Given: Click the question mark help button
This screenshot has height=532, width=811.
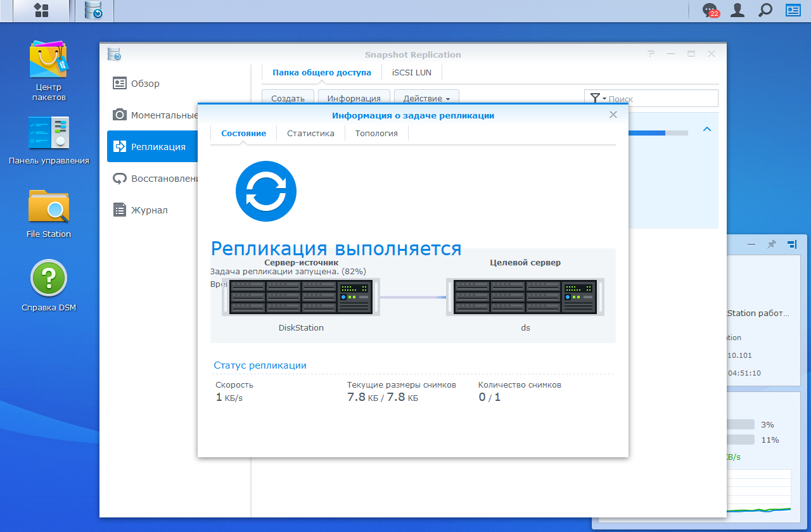Looking at the screenshot, I should point(651,54).
